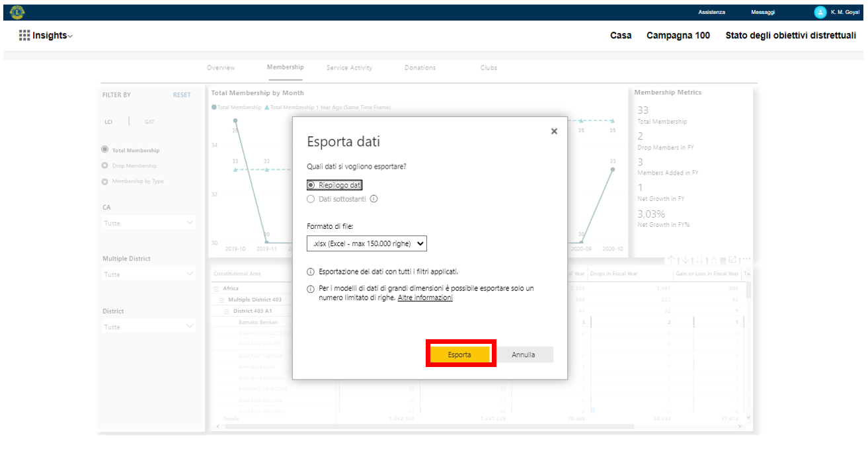Viewport: 868px width, 451px height.
Task: Select the Dati sottostanti radio button
Action: pyautogui.click(x=311, y=199)
